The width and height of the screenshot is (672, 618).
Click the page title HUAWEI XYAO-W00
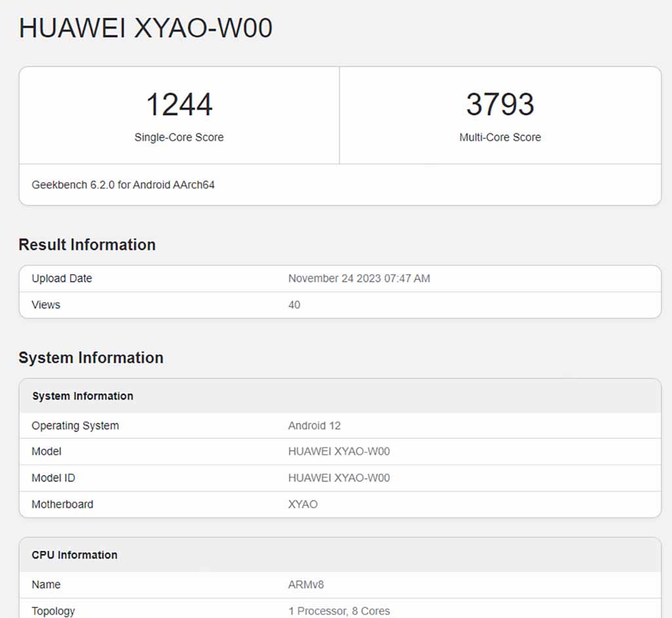[145, 29]
